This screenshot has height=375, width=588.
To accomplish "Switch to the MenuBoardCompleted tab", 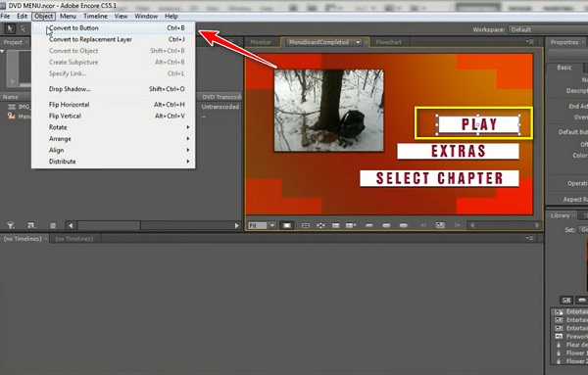I will [x=318, y=42].
